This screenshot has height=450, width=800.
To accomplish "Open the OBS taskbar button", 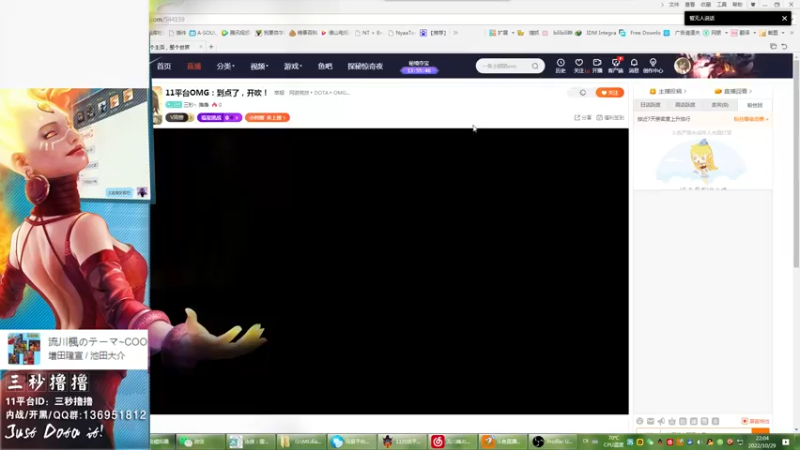I will pos(553,442).
